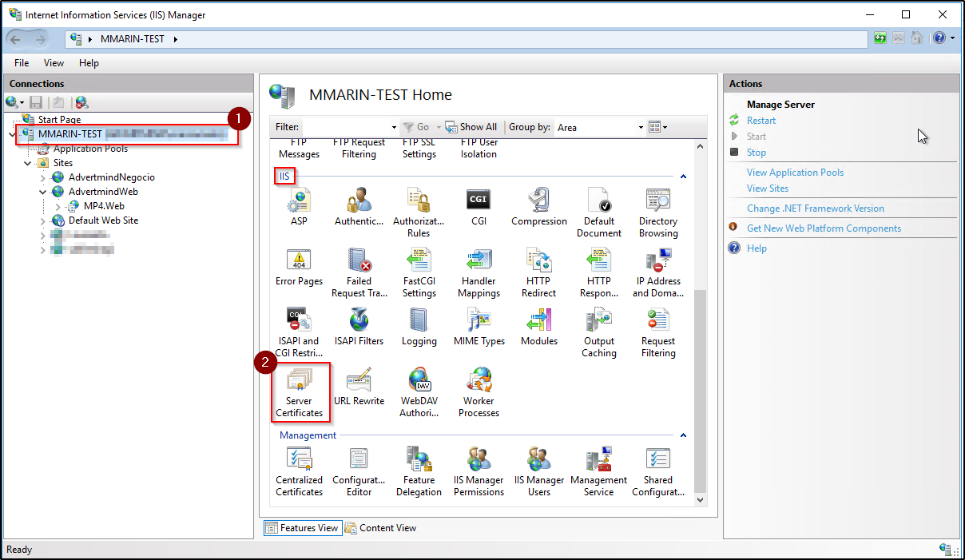965x560 pixels.
Task: Collapse the Sites tree node
Action: click(28, 163)
